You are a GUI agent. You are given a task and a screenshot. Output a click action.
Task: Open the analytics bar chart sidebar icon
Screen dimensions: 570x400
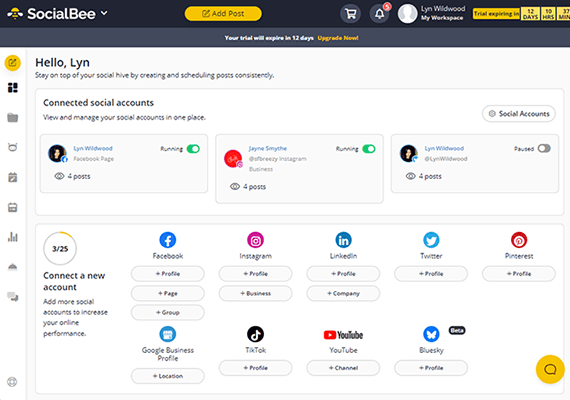(x=12, y=237)
